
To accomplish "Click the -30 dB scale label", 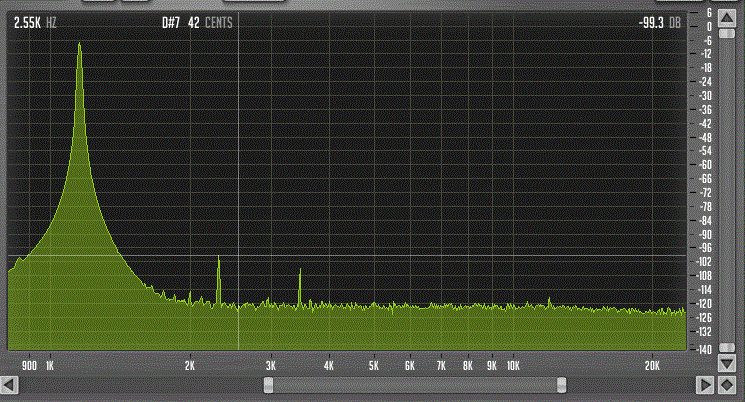I will 706,96.
